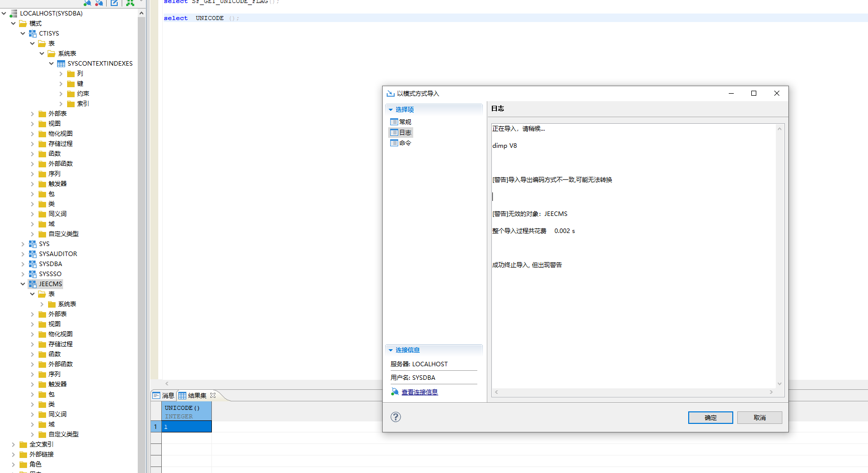Viewport: 868px width, 473px height.
Task: Select 类 label under CTISYS
Action: click(x=52, y=204)
